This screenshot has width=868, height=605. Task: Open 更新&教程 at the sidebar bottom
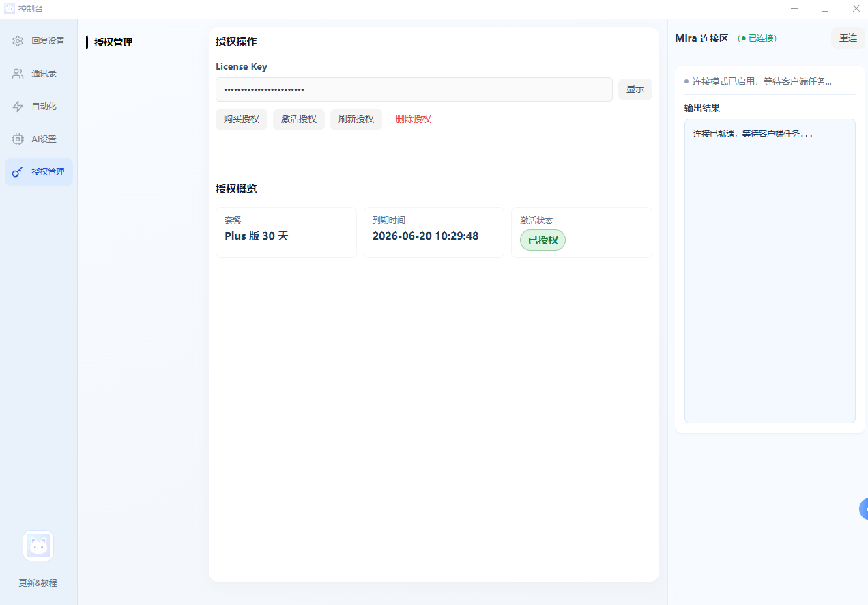[x=38, y=583]
